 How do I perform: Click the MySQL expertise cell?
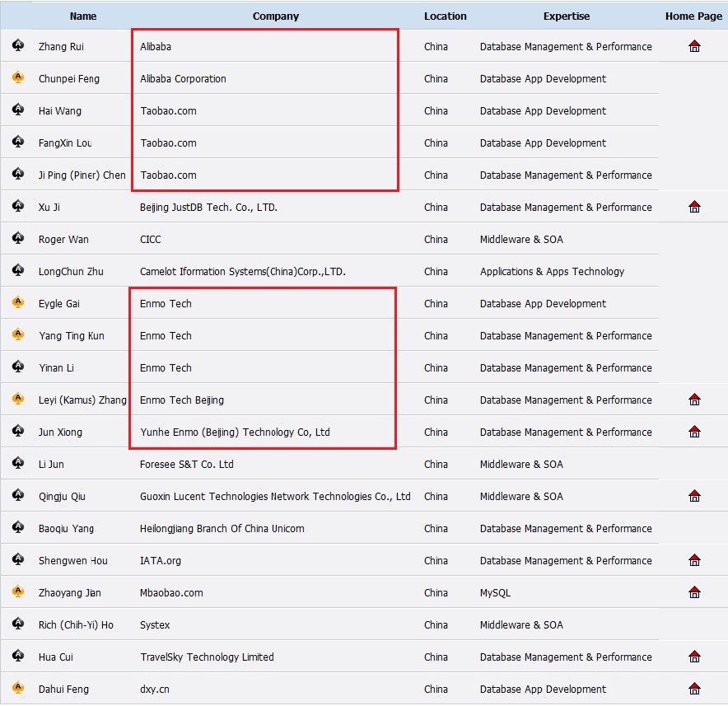(x=495, y=592)
